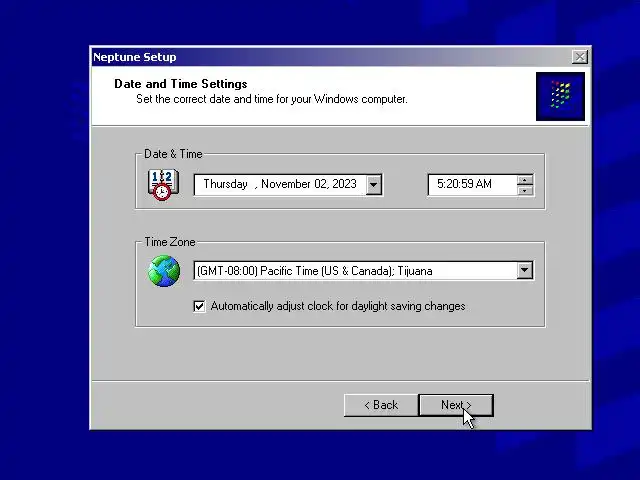
Task: Click the 'Time Zone' group label
Action: (x=170, y=242)
